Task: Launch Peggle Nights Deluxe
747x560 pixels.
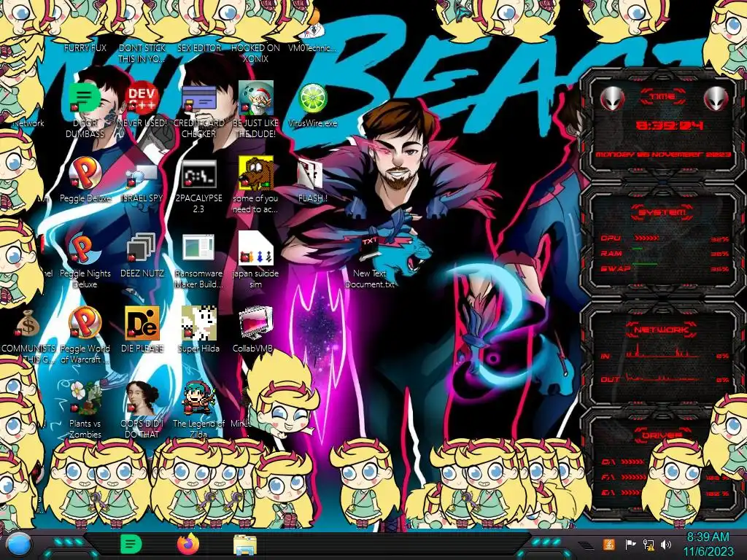Action: point(85,249)
